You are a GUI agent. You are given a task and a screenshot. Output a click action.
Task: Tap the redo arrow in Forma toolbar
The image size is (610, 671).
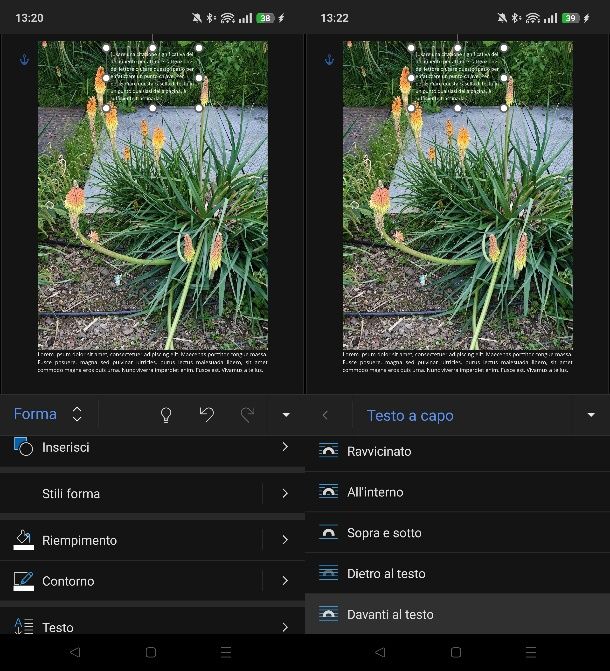coord(247,415)
